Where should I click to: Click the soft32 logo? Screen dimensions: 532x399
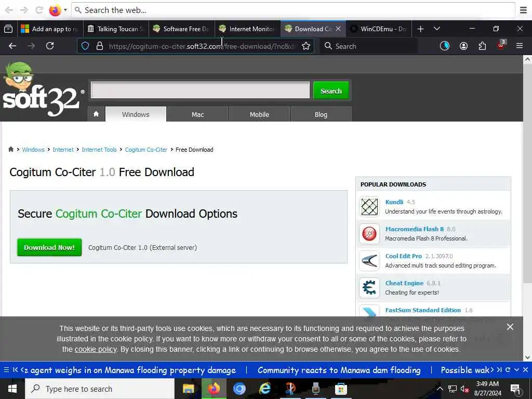(43, 89)
